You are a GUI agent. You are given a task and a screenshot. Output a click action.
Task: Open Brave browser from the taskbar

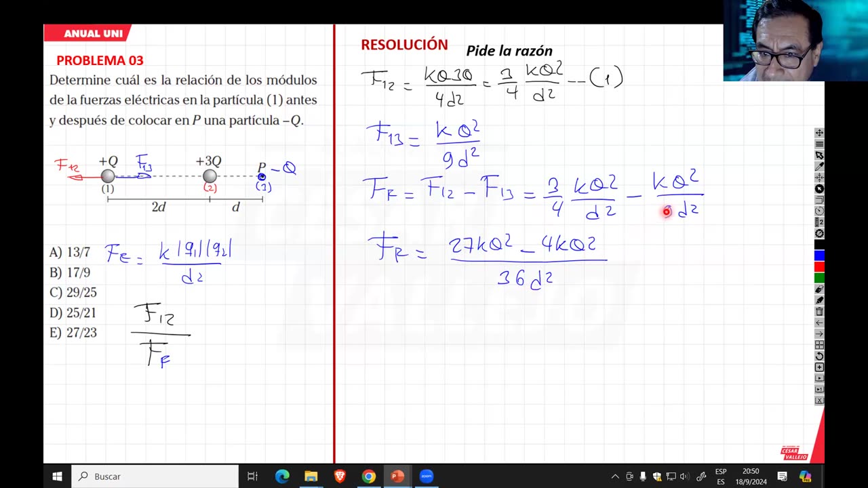[340, 476]
